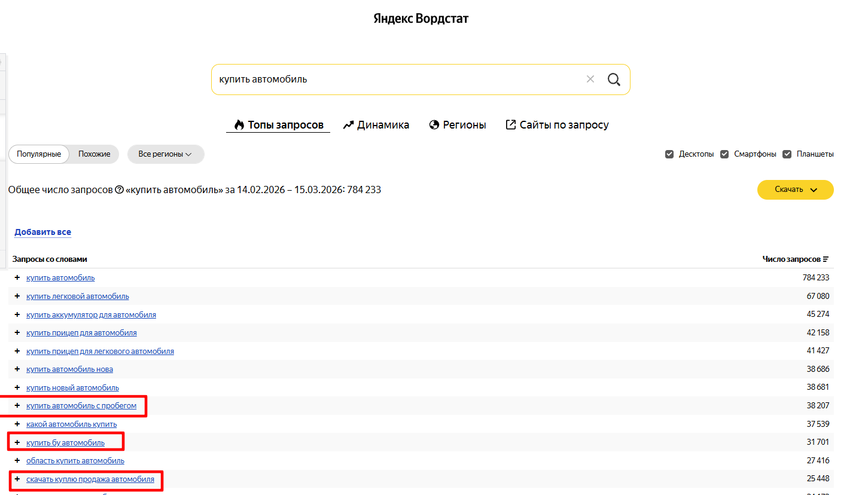The image size is (868, 495).
Task: Add 'купить новый автомобиль' with its plus icon
Action: coord(17,387)
